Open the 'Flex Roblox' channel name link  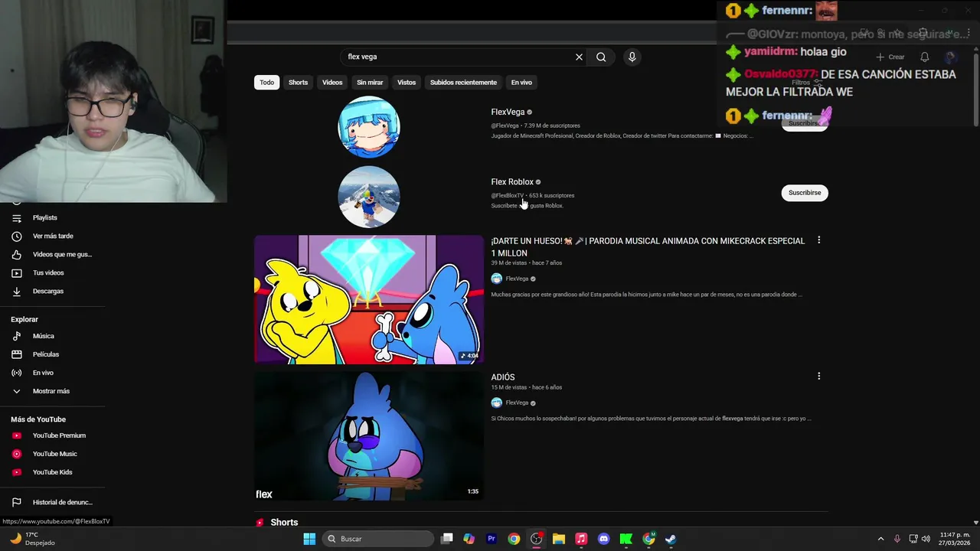click(x=512, y=182)
